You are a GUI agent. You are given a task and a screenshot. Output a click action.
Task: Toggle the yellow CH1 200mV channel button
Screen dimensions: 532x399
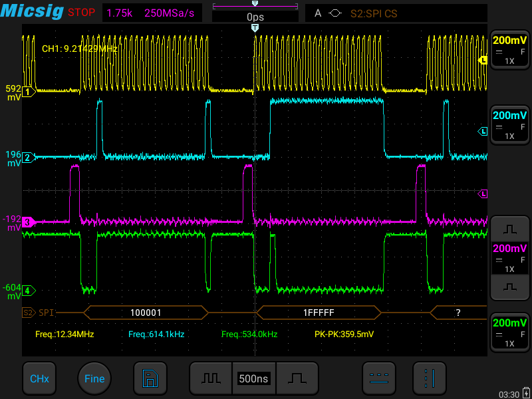pyautogui.click(x=510, y=49)
